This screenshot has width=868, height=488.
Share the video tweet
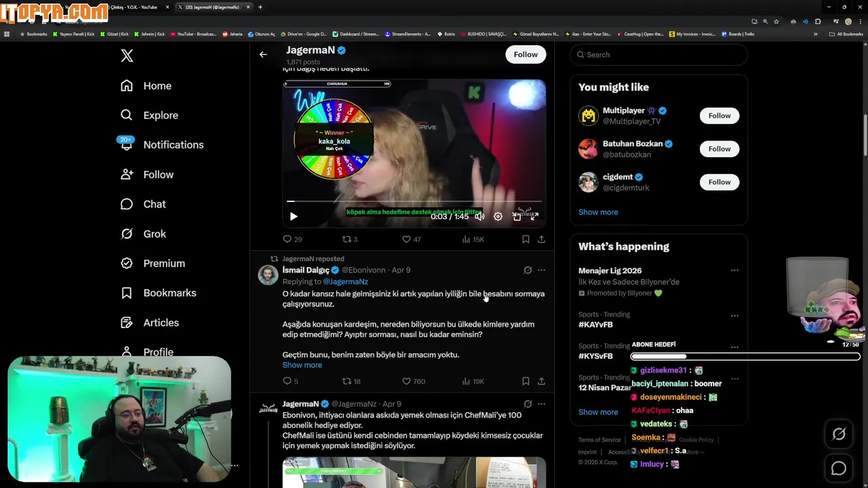541,239
